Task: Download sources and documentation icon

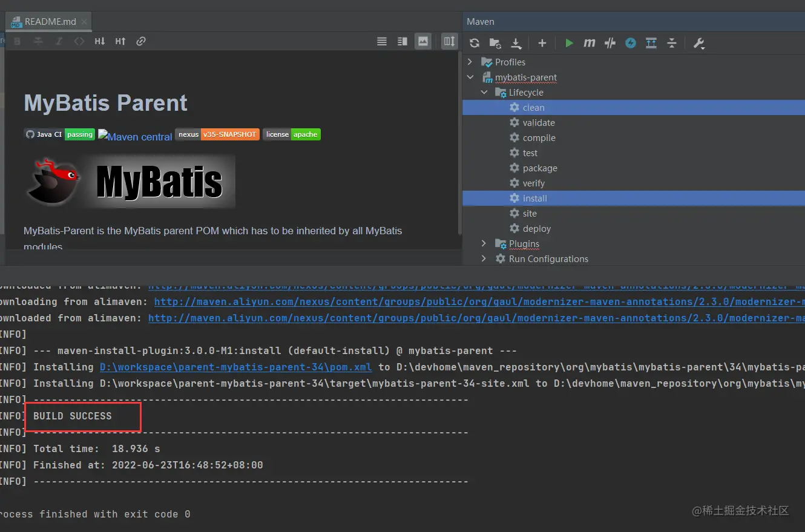Action: click(x=516, y=43)
